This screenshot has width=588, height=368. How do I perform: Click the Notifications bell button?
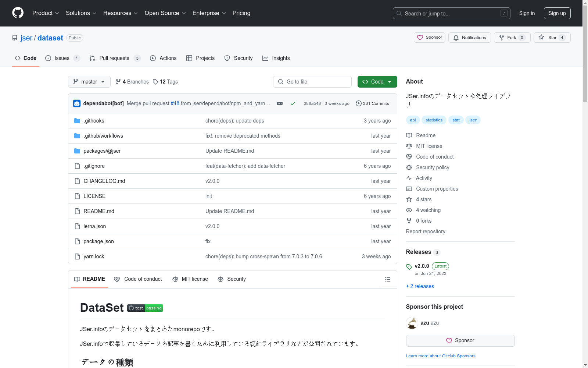[x=469, y=38]
